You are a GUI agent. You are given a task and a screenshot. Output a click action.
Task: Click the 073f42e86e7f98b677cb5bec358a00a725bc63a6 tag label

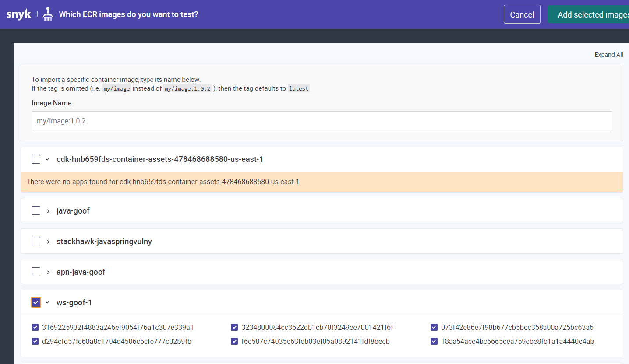pyautogui.click(x=517, y=327)
